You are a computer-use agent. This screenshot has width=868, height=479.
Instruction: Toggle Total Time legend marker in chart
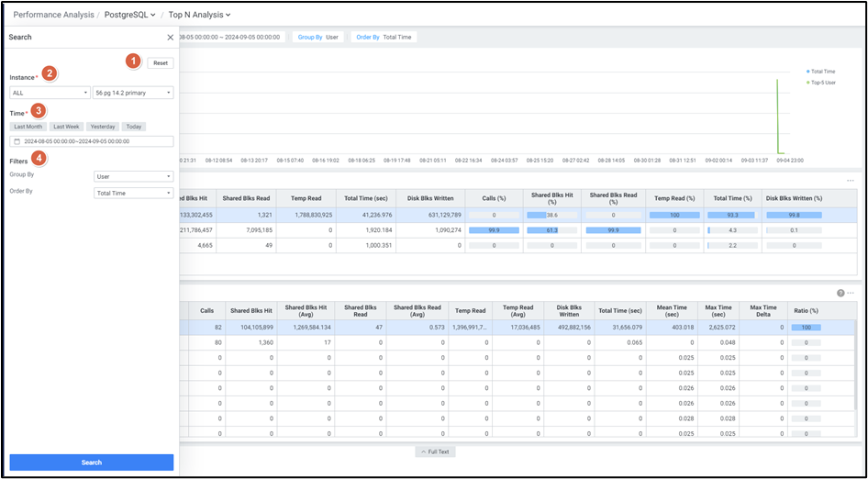tap(807, 71)
